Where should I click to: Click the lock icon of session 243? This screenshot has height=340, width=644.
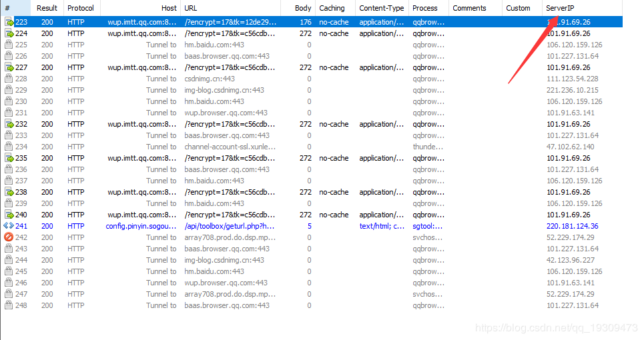tap(9, 249)
